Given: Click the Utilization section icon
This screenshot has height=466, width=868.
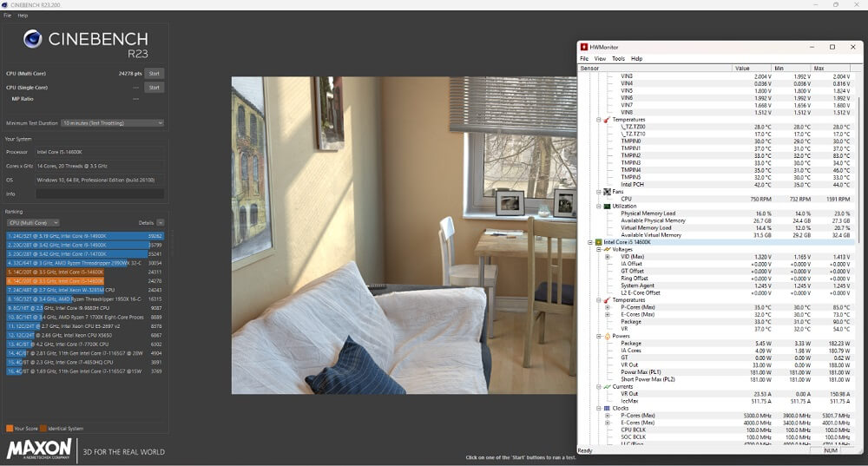Looking at the screenshot, I should [x=606, y=206].
